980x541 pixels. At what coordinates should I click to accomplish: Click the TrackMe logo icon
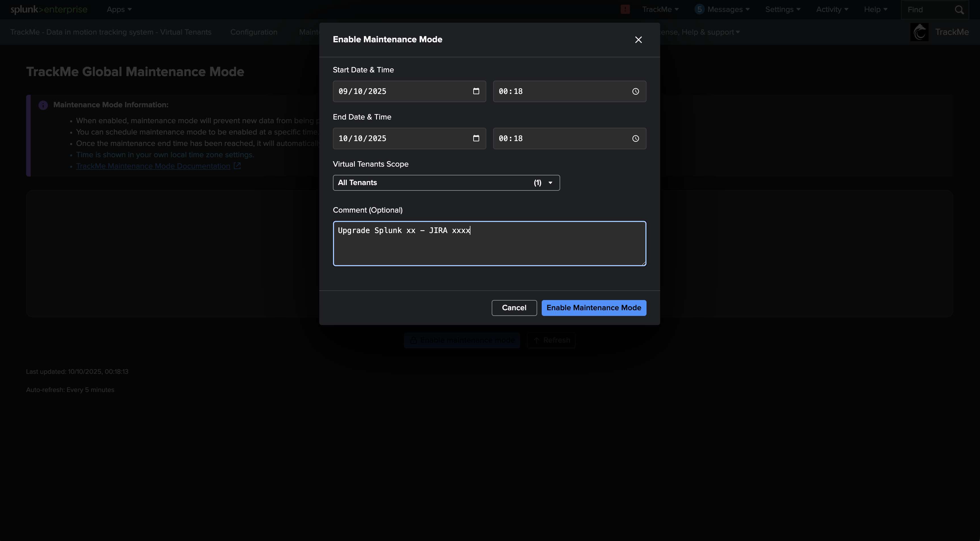coord(919,32)
